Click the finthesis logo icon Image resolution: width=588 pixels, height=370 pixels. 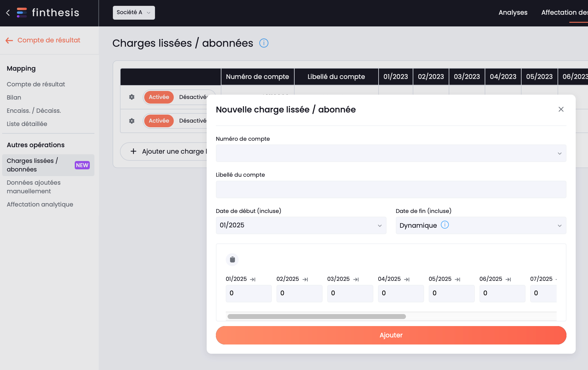coord(22,13)
